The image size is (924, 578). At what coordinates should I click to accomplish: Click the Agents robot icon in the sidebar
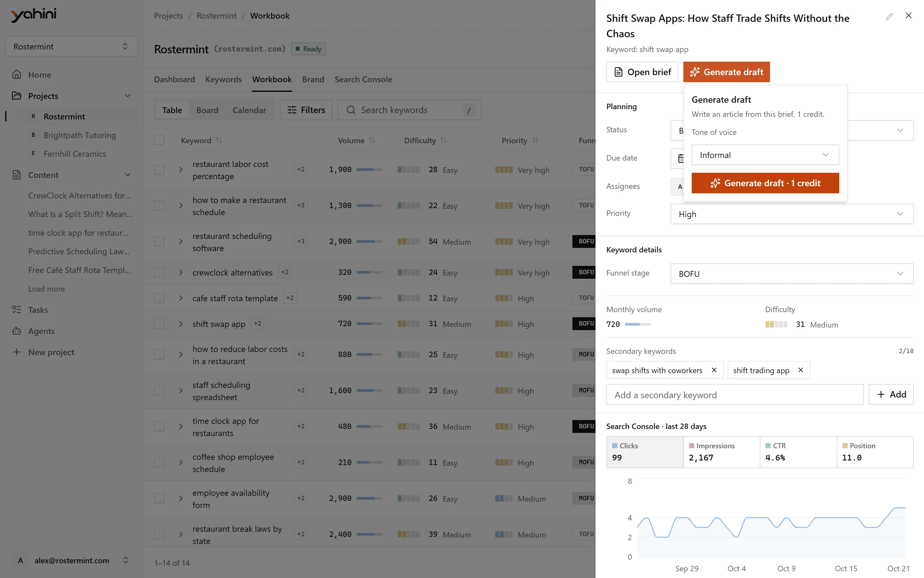click(x=16, y=331)
